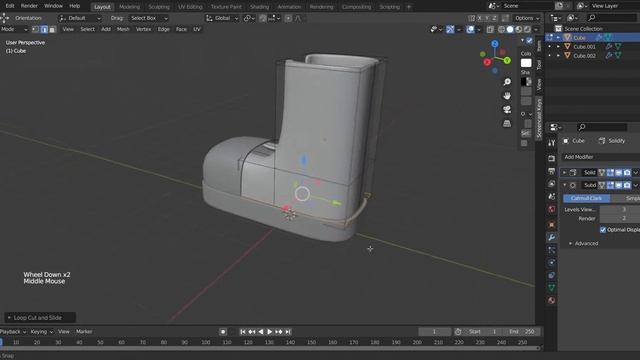Open the Render properties tab icon

tap(551, 158)
